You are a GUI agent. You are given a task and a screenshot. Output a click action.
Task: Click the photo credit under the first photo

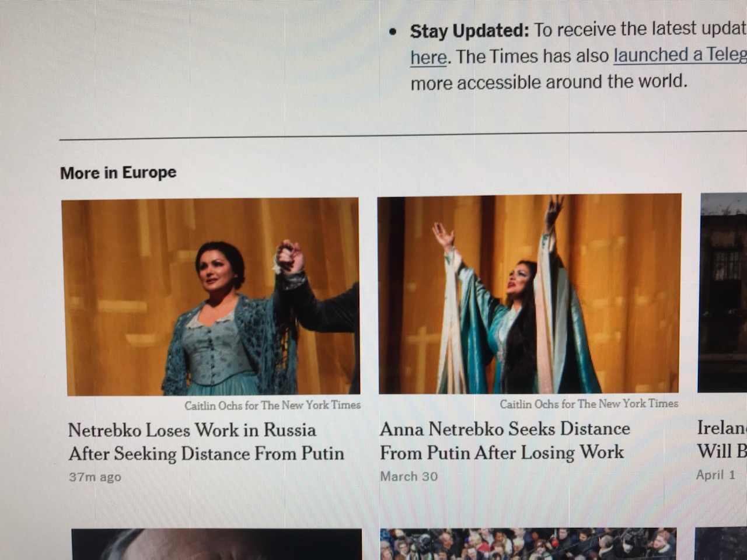pyautogui.click(x=273, y=405)
